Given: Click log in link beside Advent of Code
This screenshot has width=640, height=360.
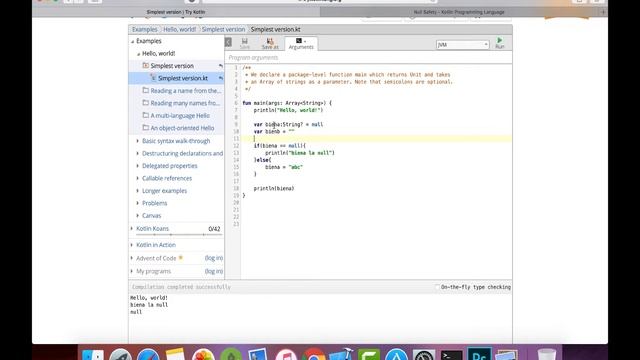Looking at the screenshot, I should (x=213, y=258).
